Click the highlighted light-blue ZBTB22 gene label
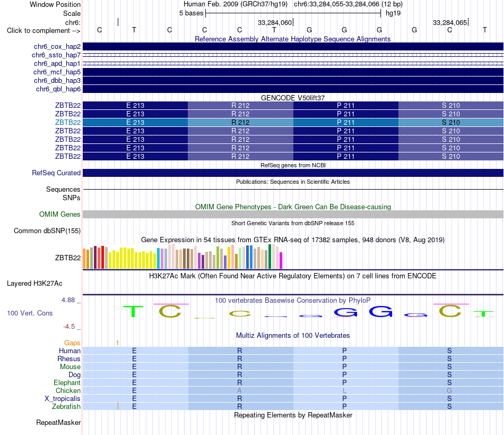 68,122
